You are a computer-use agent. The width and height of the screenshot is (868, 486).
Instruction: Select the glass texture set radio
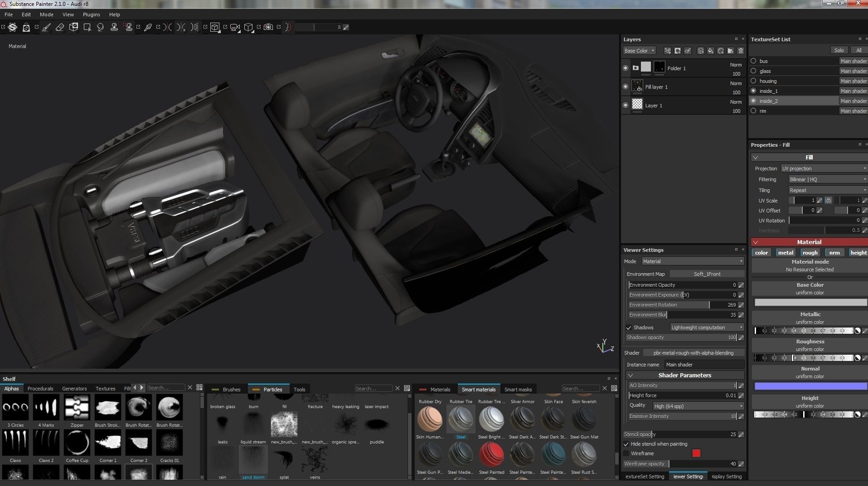[753, 71]
